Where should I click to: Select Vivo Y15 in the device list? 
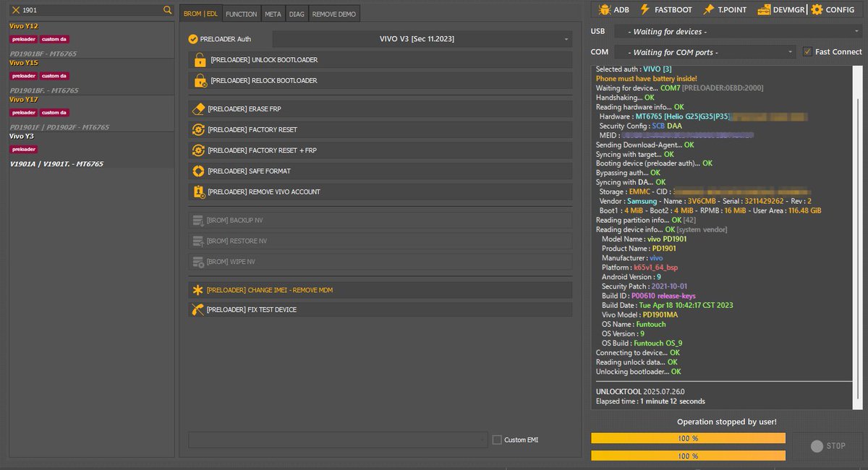click(91, 77)
